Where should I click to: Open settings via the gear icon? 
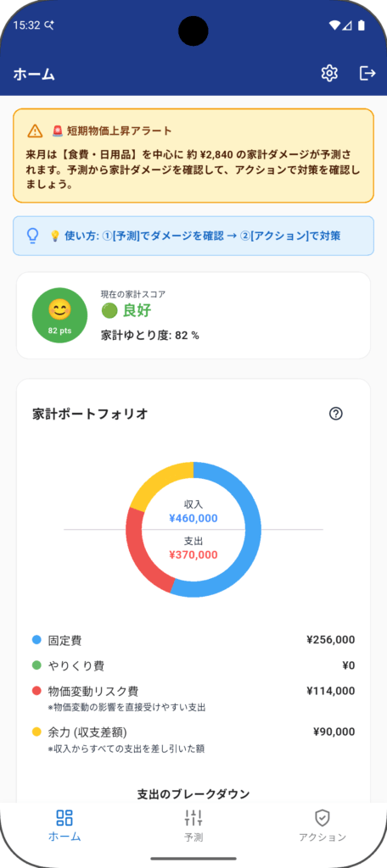pyautogui.click(x=329, y=73)
